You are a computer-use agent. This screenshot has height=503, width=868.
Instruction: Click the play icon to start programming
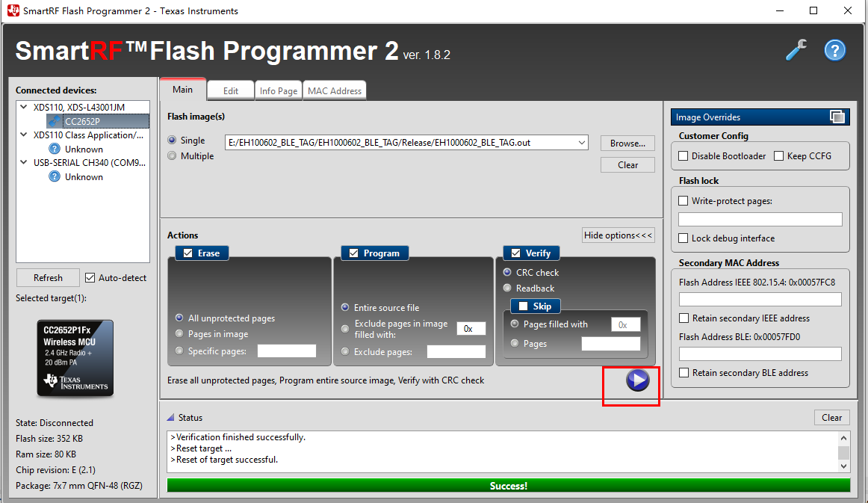(x=637, y=380)
